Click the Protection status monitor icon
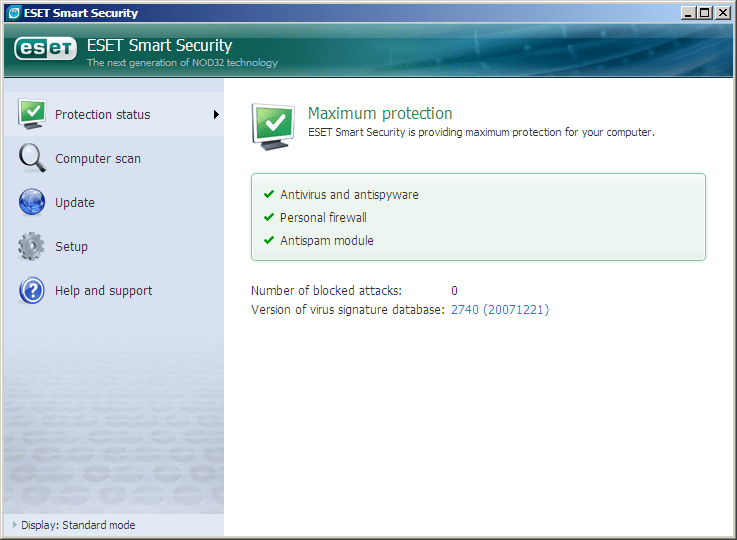The width and height of the screenshot is (737, 540). coord(32,115)
